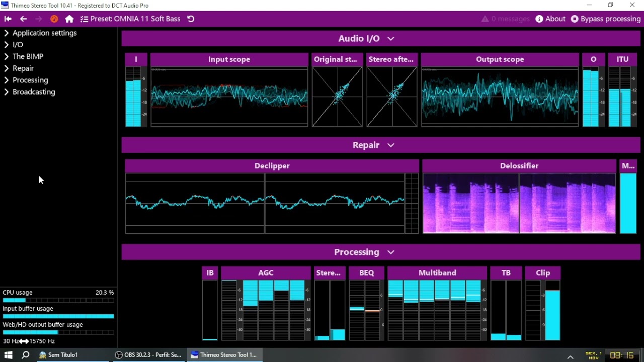Open the BEQ processing header
The image size is (644, 362).
(367, 273)
